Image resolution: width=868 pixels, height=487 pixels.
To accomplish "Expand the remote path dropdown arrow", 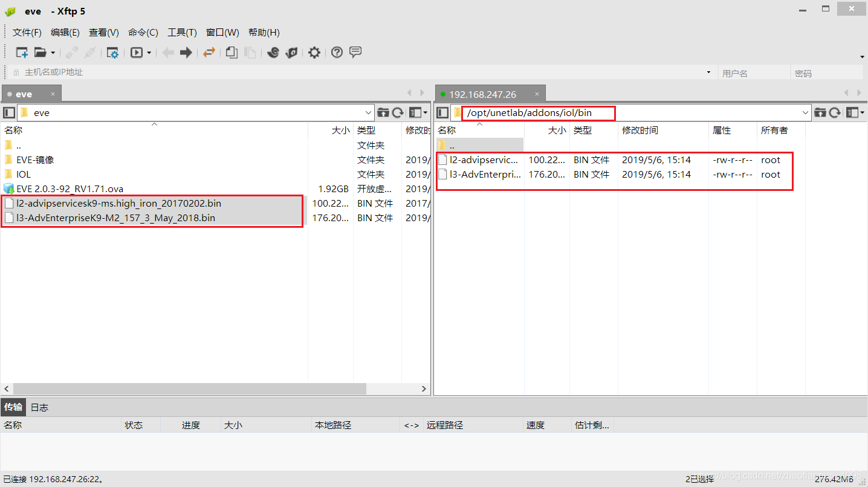I will [805, 112].
